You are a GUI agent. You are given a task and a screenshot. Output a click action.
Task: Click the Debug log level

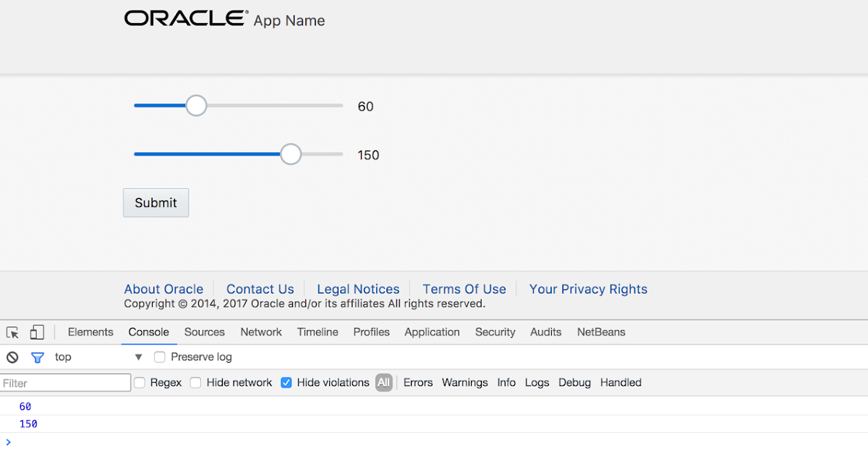pyautogui.click(x=574, y=382)
